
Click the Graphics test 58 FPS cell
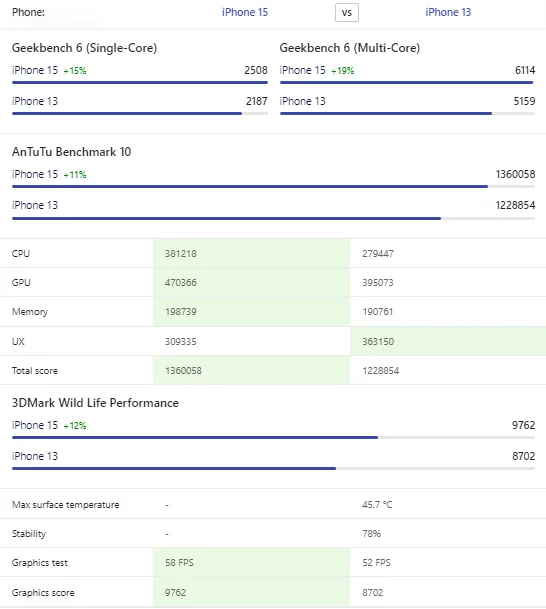pyautogui.click(x=251, y=562)
